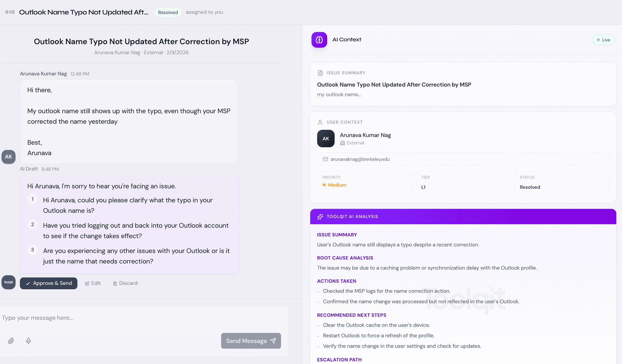Click the User Context person icon
Screen dimensions: 622x364
click(320, 122)
